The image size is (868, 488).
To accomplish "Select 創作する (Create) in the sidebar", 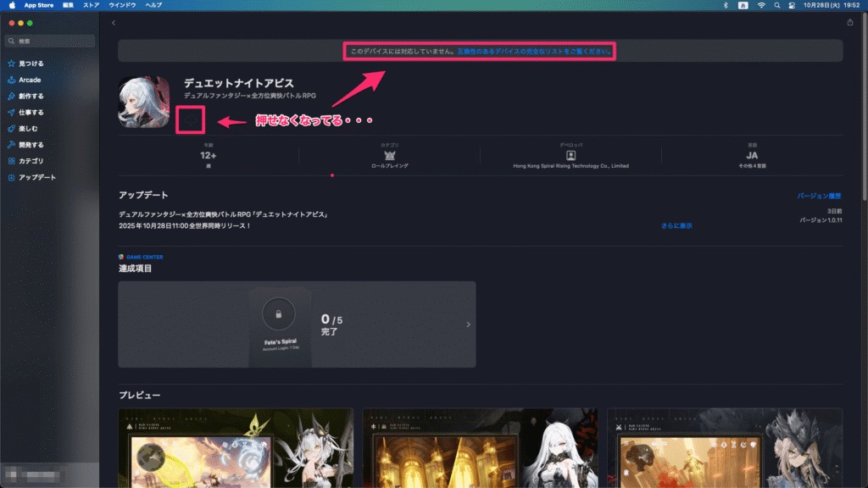I will tap(31, 96).
